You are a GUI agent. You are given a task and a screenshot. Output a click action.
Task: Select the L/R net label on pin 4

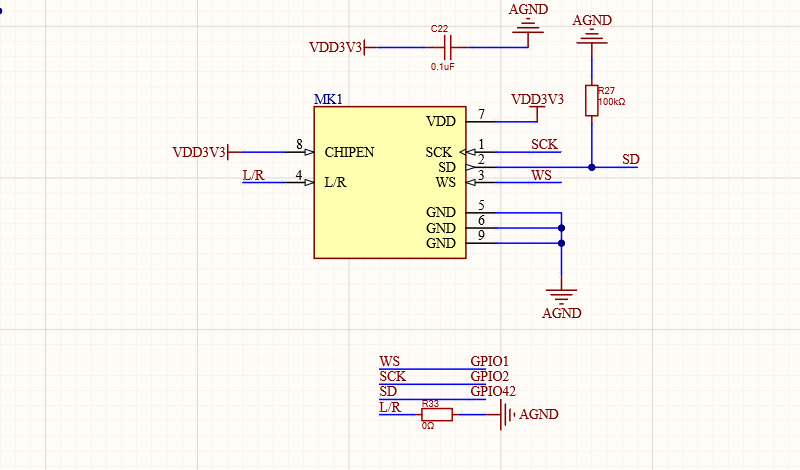point(254,176)
